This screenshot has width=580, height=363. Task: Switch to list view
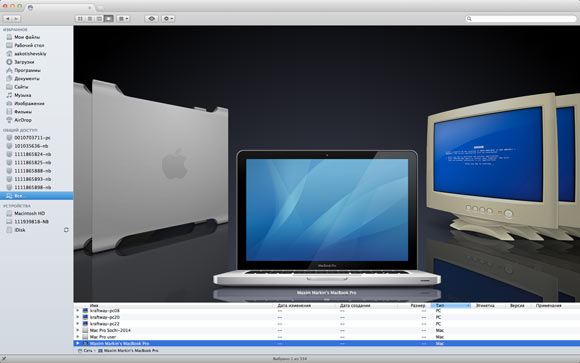pos(90,19)
